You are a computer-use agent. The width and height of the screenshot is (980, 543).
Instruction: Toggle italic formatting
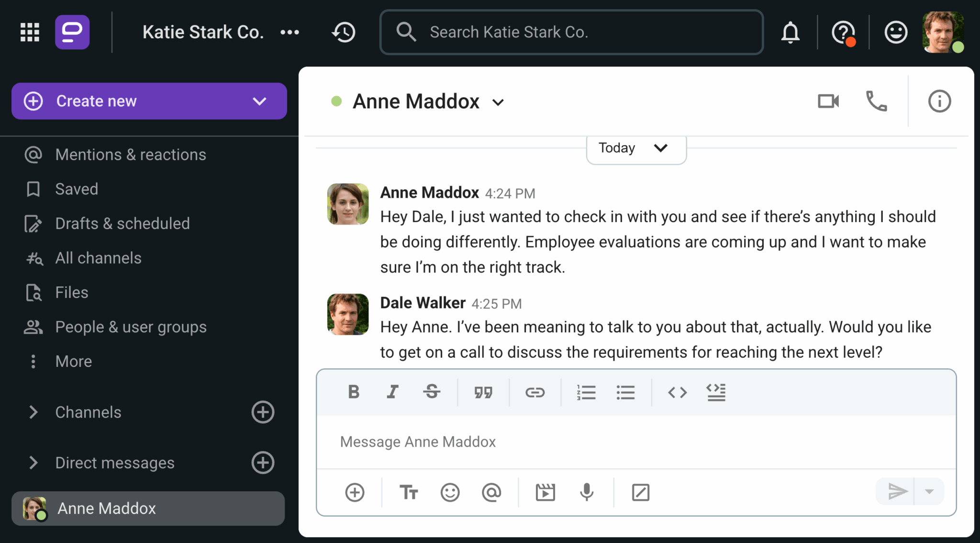393,392
